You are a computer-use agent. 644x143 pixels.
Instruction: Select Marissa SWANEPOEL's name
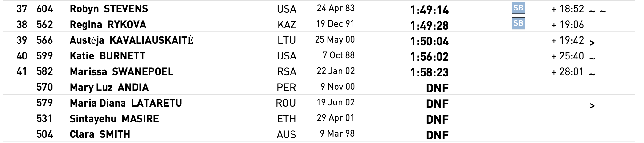tap(121, 72)
